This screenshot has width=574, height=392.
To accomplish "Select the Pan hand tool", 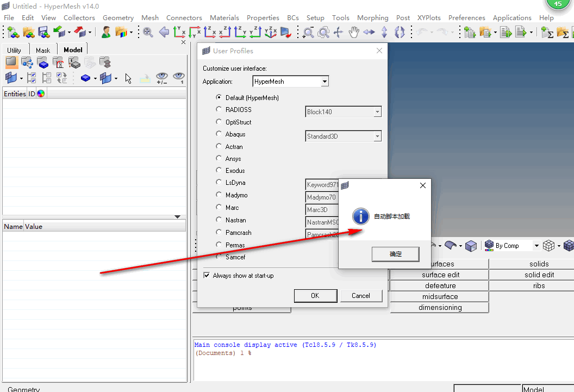I will 354,33.
